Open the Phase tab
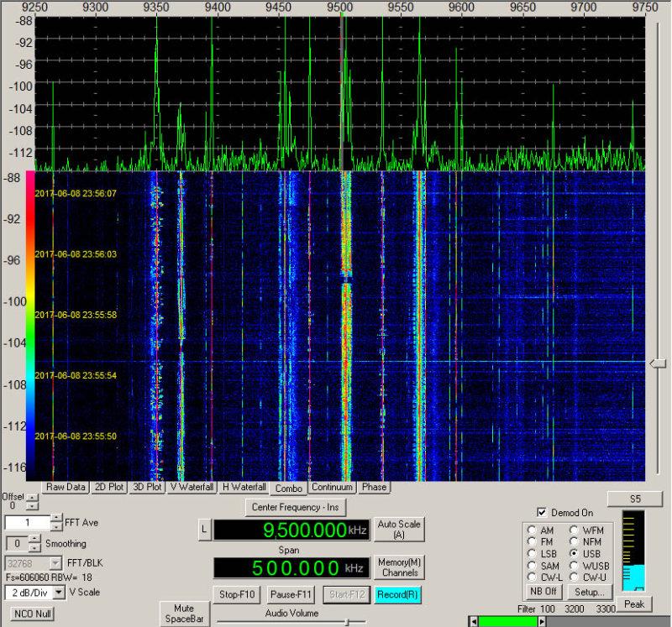The height and width of the screenshot is (627, 672). [x=374, y=487]
